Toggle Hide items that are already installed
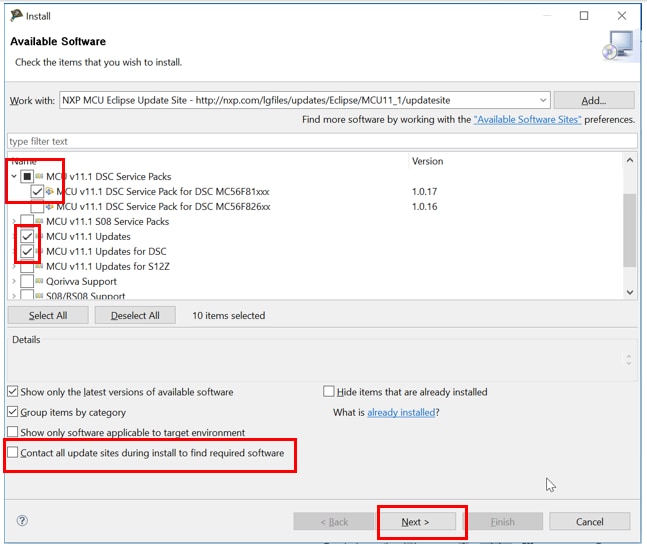The width and height of the screenshot is (647, 546). pos(329,392)
